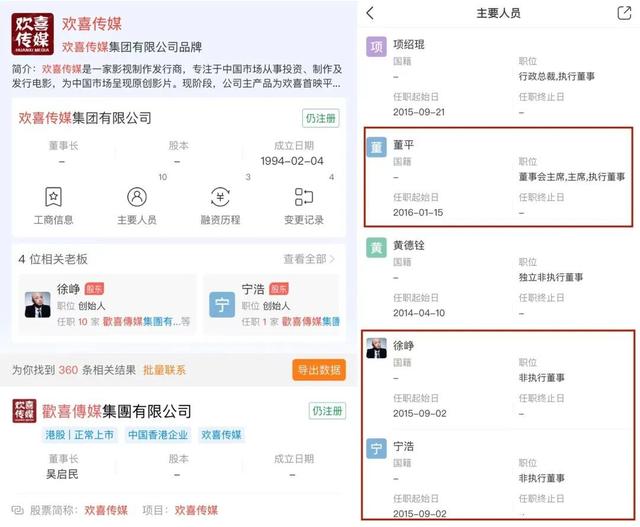Tap establishment date 1994-02-04
Screen dimensions: 640x527
pyautogui.click(x=292, y=161)
